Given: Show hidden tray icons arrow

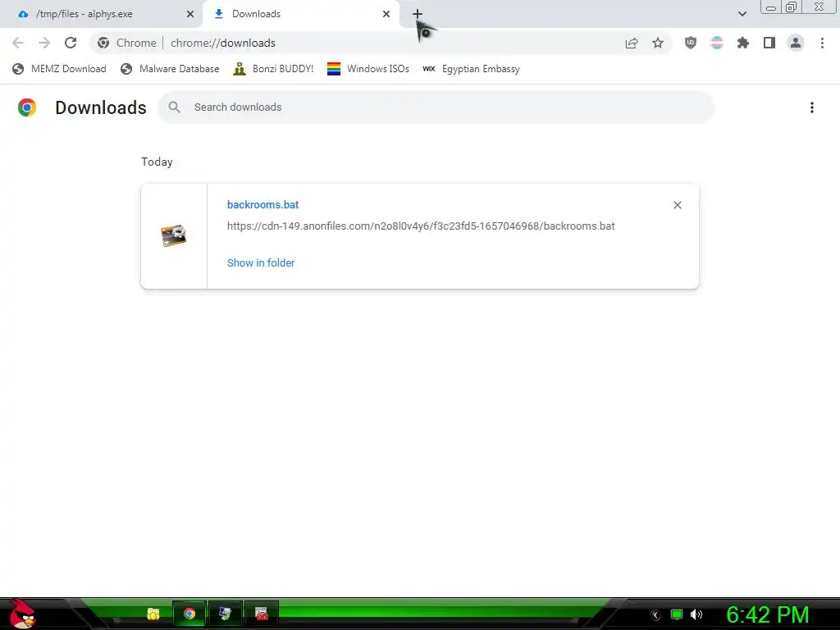Looking at the screenshot, I should 655,615.
